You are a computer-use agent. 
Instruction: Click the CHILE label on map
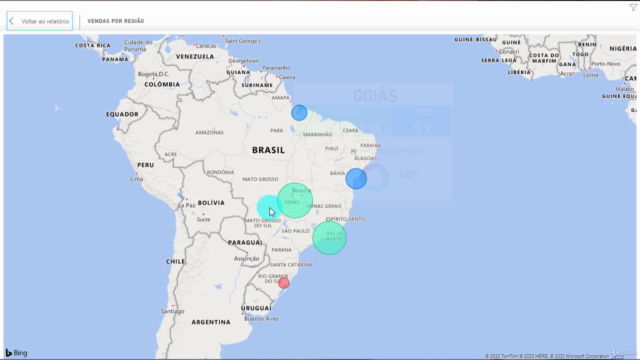175,261
